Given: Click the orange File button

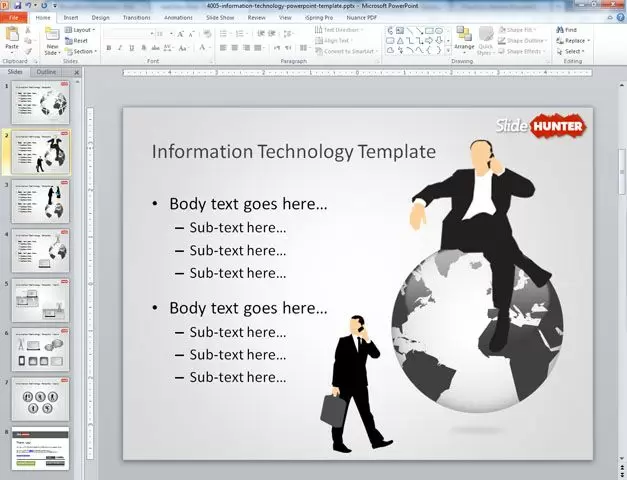Looking at the screenshot, I should 14,17.
